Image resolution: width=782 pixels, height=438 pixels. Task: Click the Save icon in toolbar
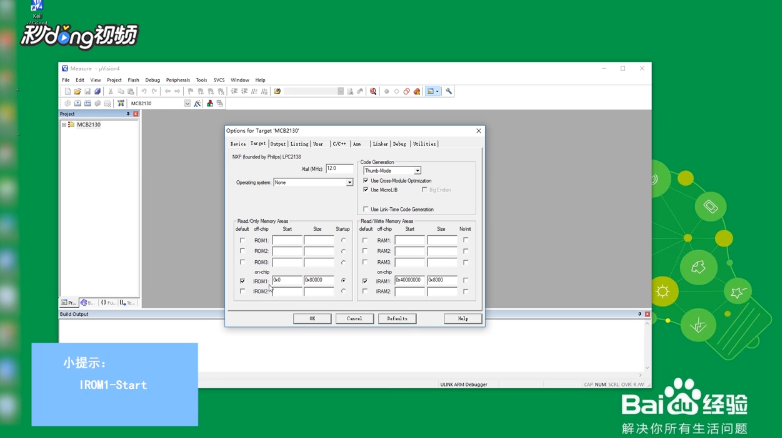[87, 91]
